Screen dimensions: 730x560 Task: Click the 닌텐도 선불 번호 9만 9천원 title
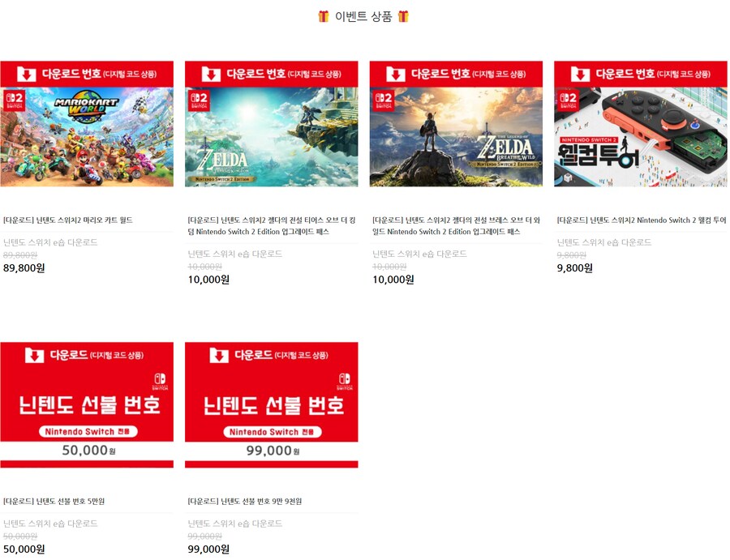coord(245,501)
